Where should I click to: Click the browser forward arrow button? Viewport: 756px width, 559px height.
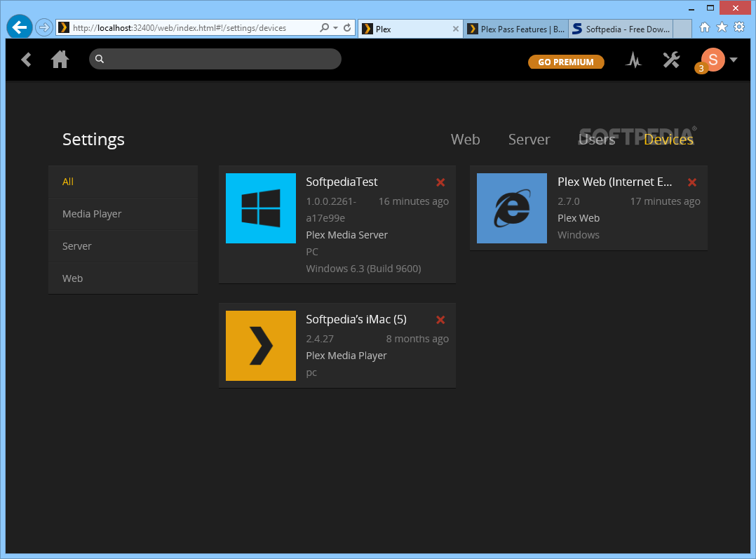tap(44, 27)
